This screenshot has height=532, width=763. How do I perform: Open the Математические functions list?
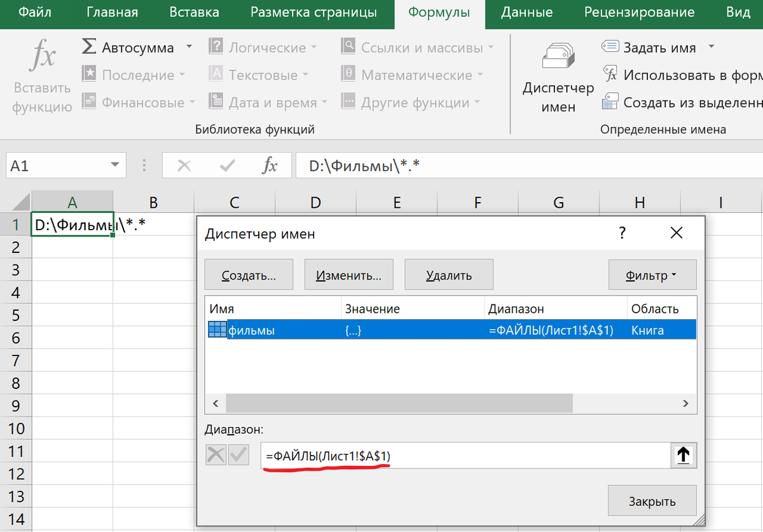pos(412,75)
